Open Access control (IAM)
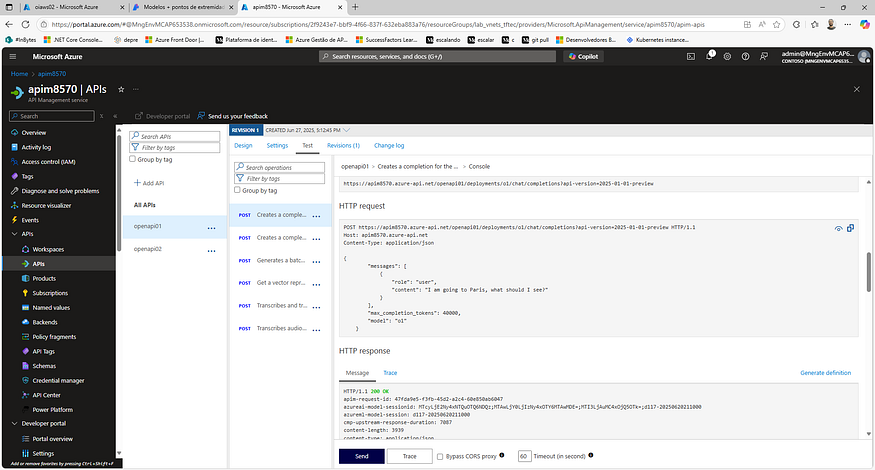Viewport: 875px width, 470px height. (48, 162)
